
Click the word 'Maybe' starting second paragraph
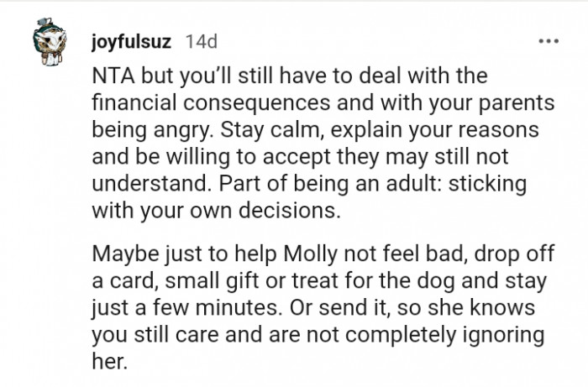coord(118,255)
